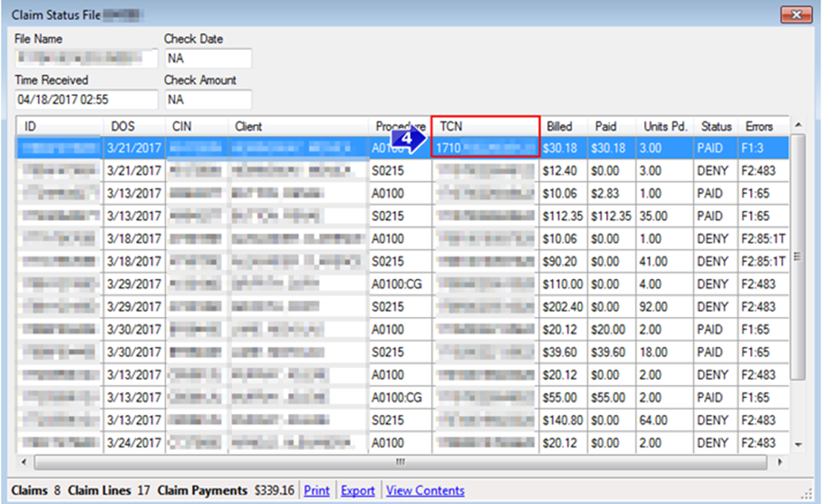
Task: Click the right arrow on horizontal scrollbar
Action: click(780, 462)
